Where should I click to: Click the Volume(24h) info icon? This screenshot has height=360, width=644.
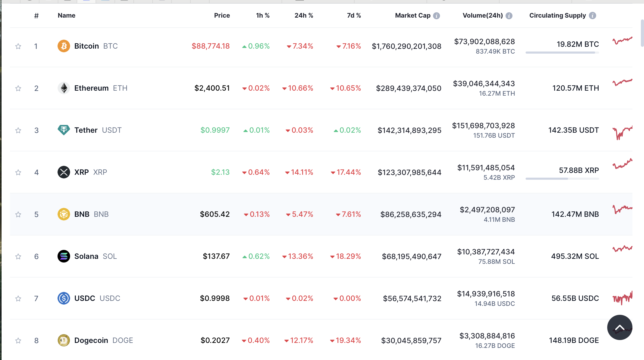pos(509,16)
